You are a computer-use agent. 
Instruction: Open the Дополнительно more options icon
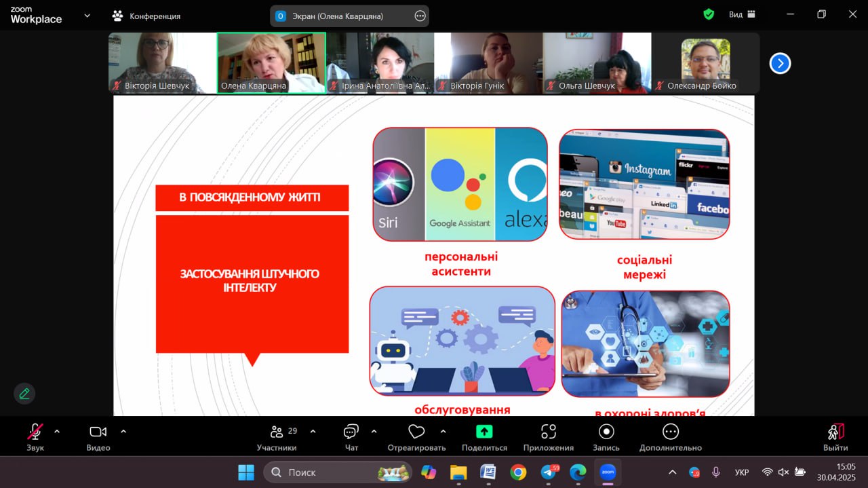pyautogui.click(x=670, y=432)
